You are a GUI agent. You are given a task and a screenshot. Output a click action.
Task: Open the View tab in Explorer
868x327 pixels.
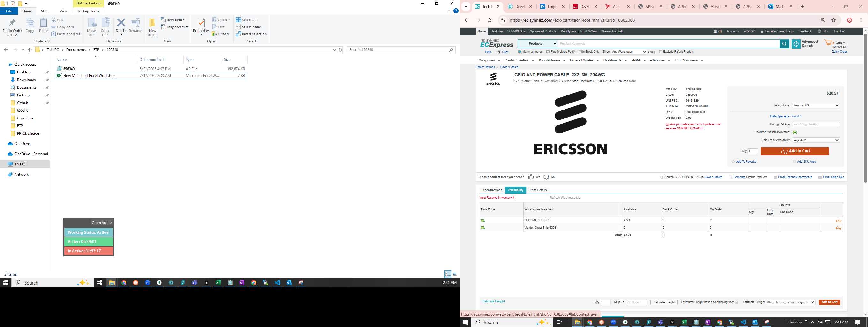click(64, 11)
